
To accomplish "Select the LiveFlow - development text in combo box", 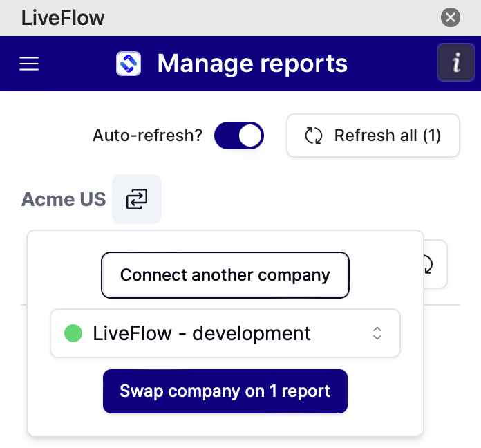I will tap(202, 333).
